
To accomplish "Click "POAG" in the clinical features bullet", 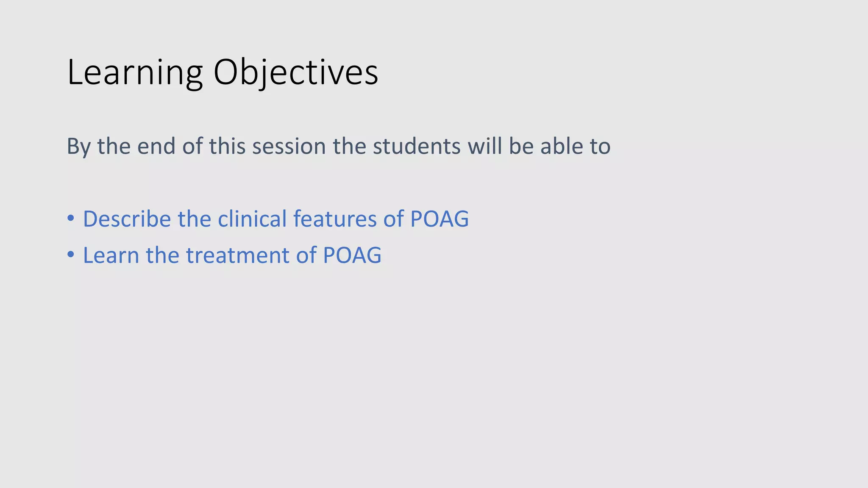I will click(440, 219).
